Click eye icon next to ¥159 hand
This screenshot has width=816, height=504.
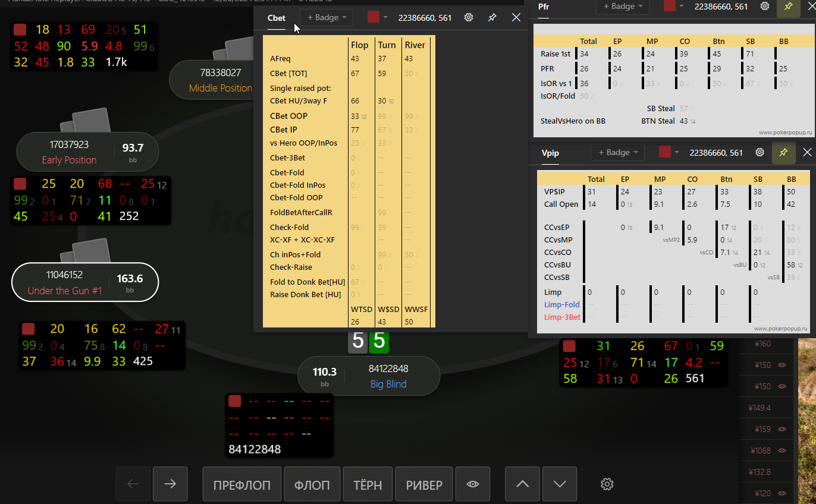(x=782, y=429)
